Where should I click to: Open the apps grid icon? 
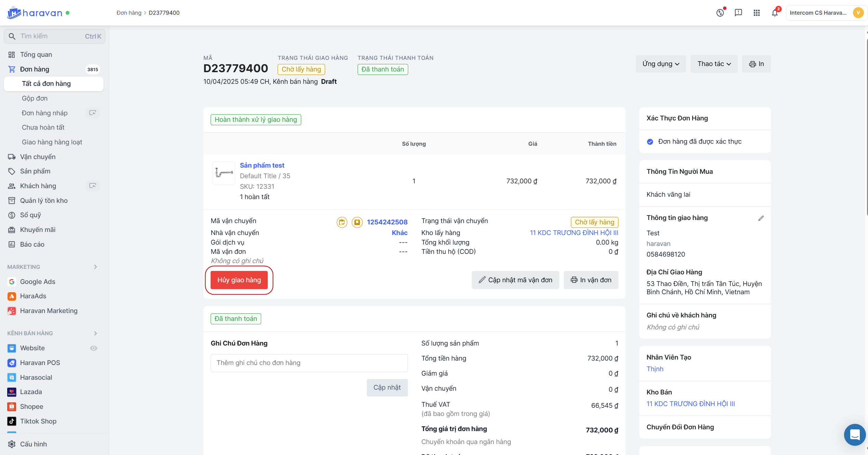coord(757,13)
